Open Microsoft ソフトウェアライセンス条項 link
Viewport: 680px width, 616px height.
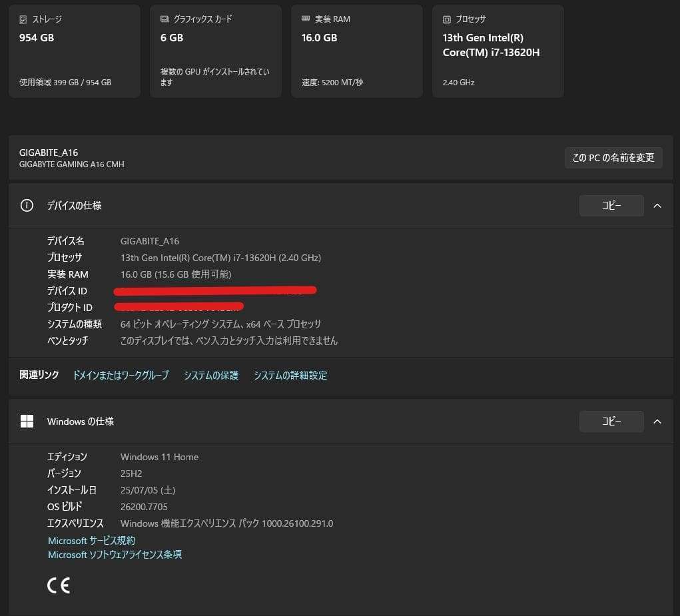[115, 555]
